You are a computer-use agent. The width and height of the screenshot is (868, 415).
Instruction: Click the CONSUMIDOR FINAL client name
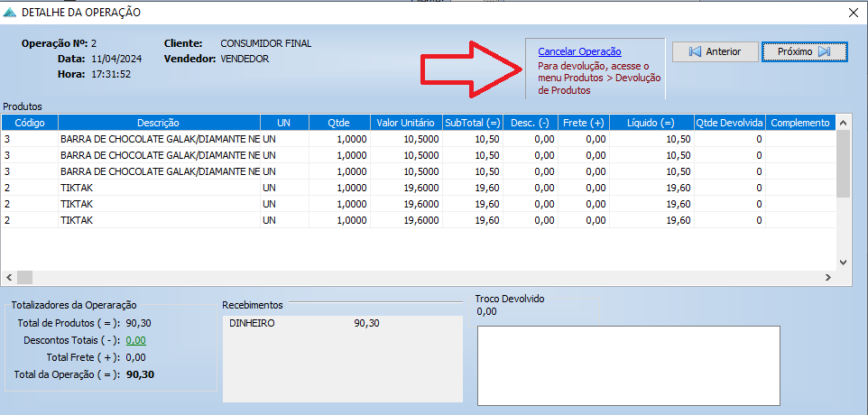[265, 43]
